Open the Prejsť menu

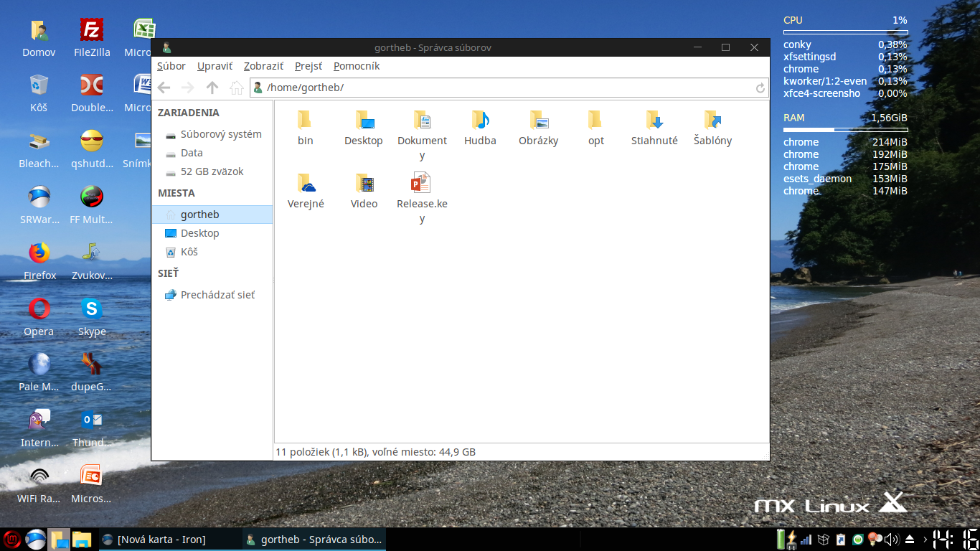[308, 65]
